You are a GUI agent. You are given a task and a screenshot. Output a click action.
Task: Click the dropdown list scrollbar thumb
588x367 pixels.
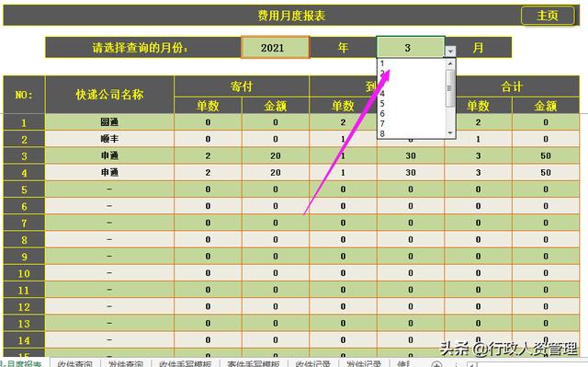(x=450, y=88)
